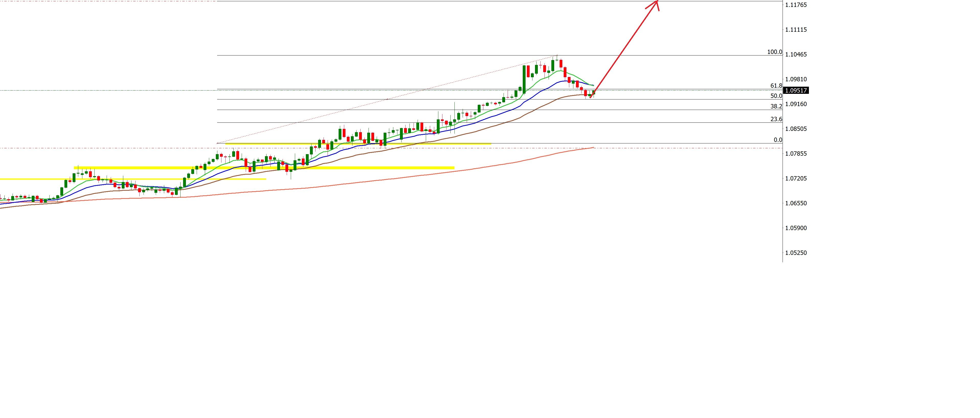980x418 pixels.
Task: Select the 1.11115 price axis label
Action: coord(796,30)
